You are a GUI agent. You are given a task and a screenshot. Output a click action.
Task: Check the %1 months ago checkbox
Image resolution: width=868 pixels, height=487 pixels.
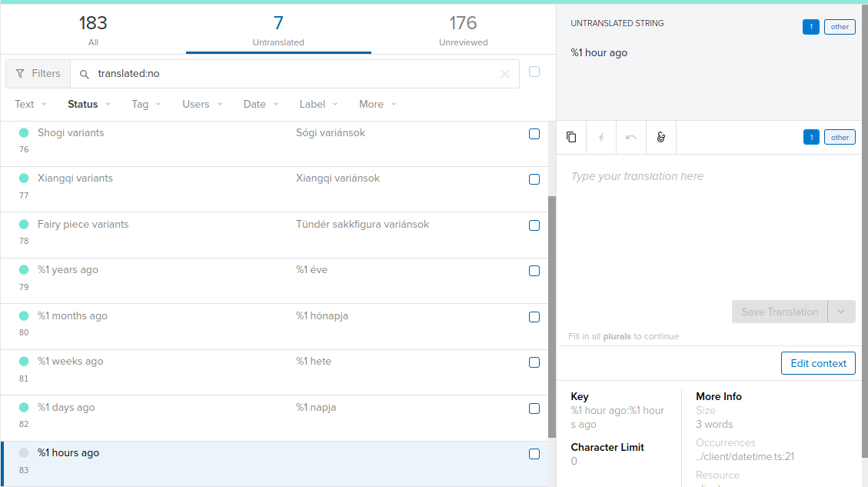[534, 316]
